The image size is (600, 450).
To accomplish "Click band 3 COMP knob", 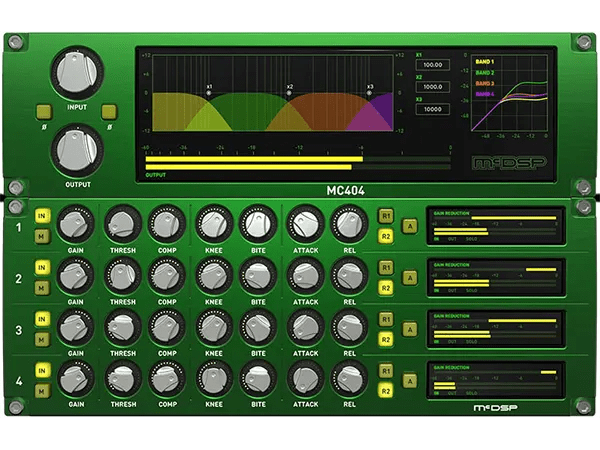I will (x=167, y=328).
